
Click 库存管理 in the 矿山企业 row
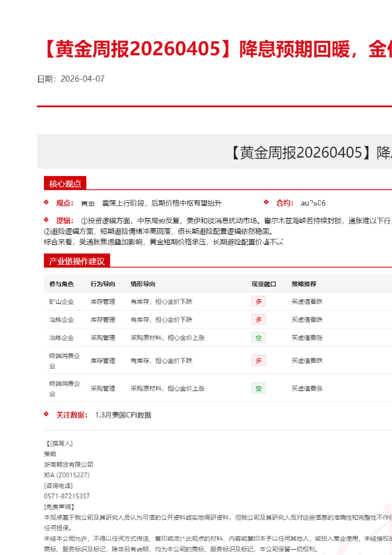click(103, 302)
